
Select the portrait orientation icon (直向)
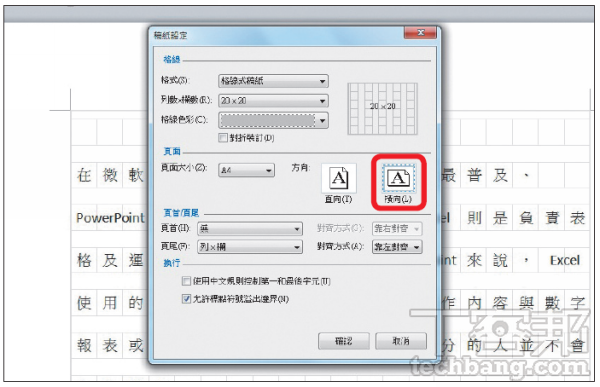coord(339,178)
